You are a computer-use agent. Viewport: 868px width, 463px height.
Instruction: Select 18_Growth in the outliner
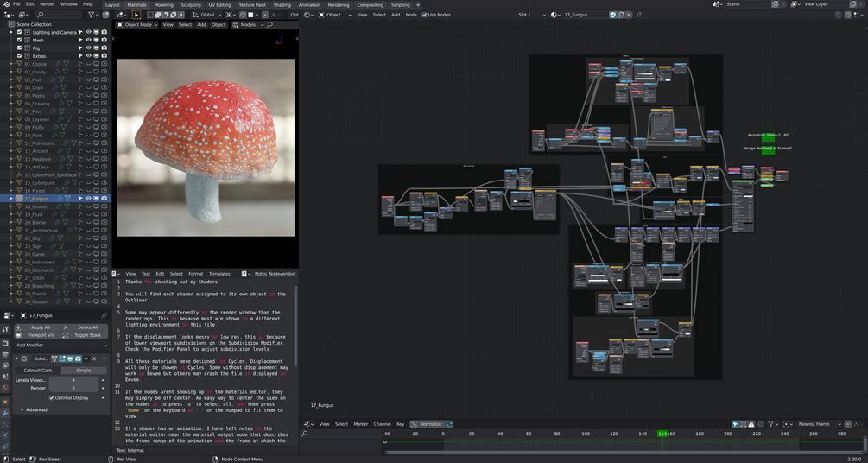36,206
